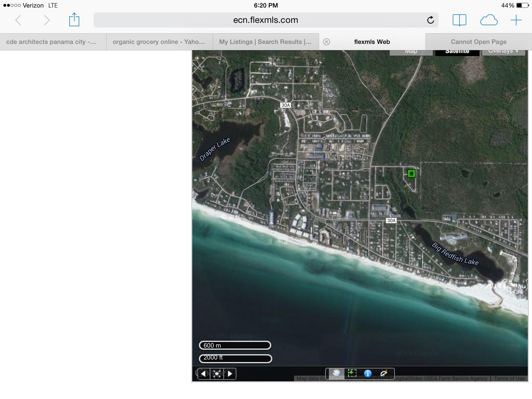This screenshot has width=532, height=399.
Task: Select the zoom-to-area selection tool
Action: 352,373
